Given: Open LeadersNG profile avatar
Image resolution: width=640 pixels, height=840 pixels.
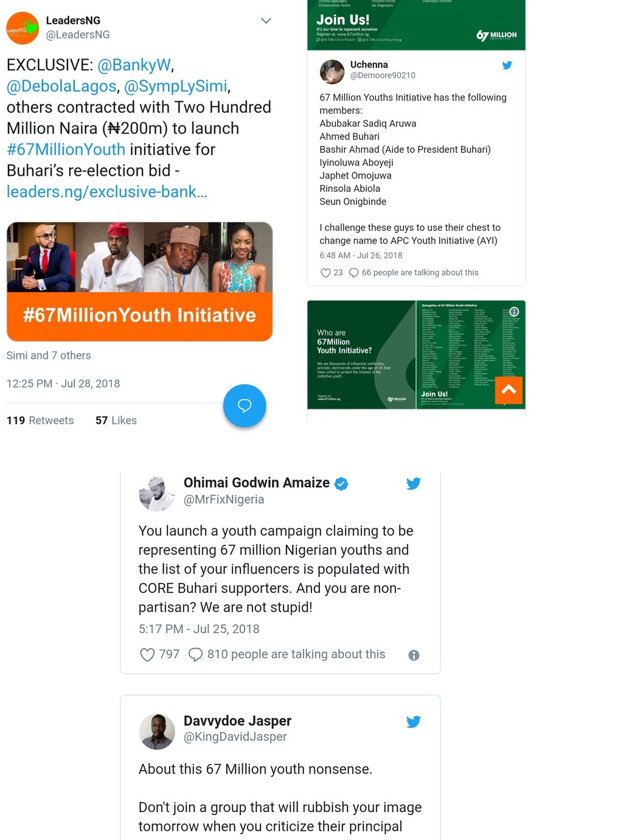Looking at the screenshot, I should pos(23,28).
